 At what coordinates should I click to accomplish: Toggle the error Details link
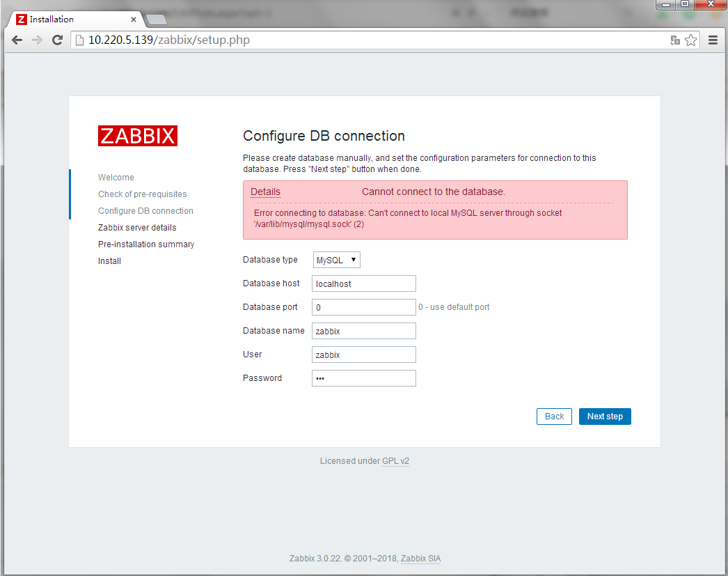(266, 192)
